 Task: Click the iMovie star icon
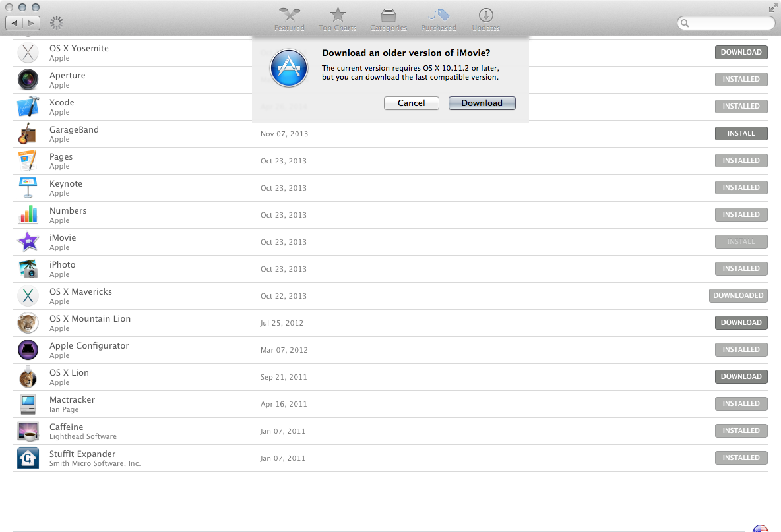(x=28, y=241)
